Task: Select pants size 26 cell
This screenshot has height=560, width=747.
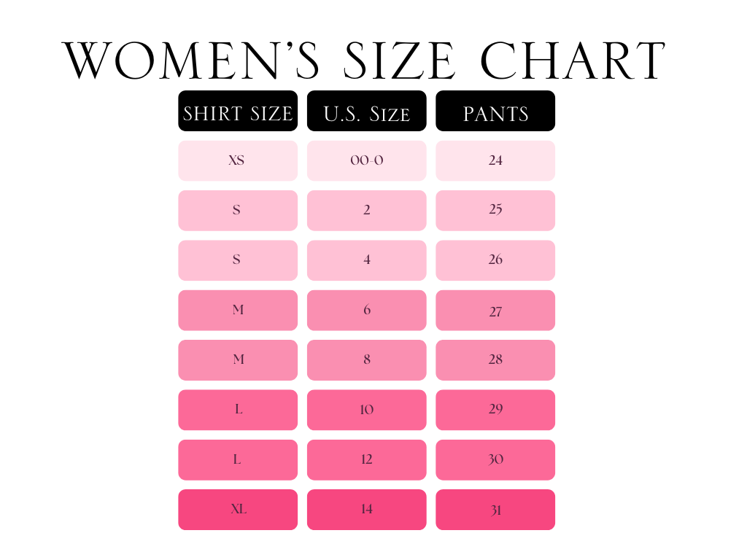Action: (495, 260)
